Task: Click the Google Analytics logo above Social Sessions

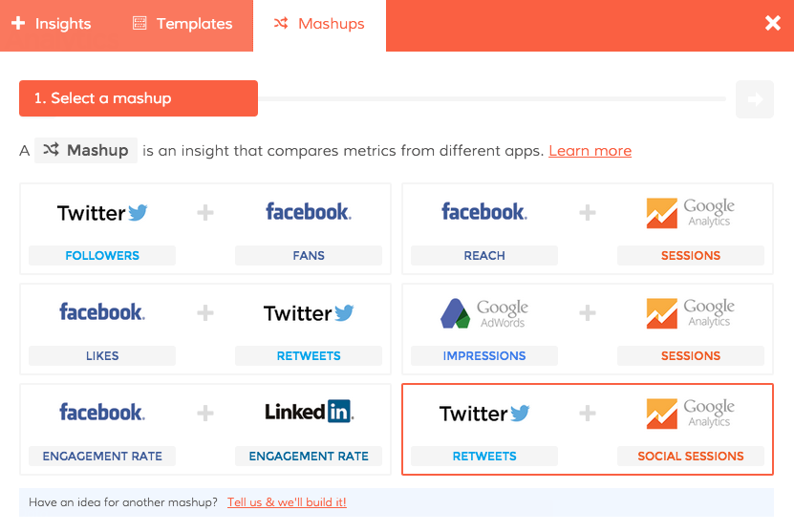Action: (690, 413)
